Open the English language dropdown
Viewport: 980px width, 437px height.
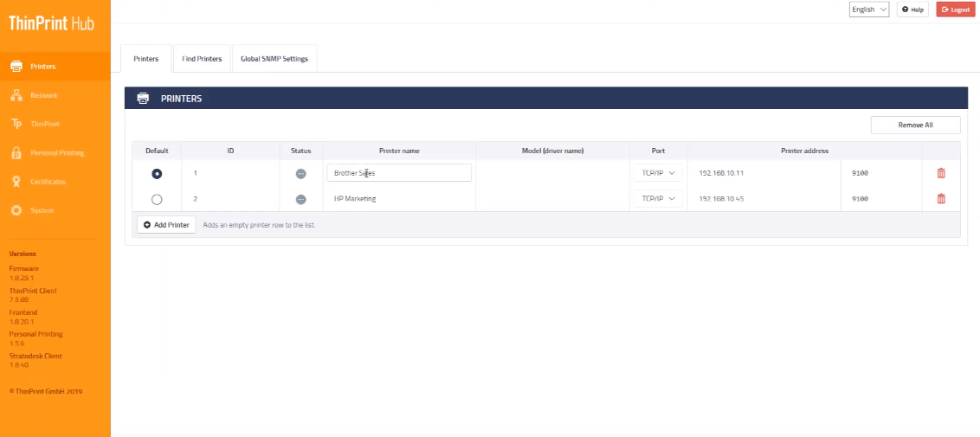pyautogui.click(x=868, y=10)
